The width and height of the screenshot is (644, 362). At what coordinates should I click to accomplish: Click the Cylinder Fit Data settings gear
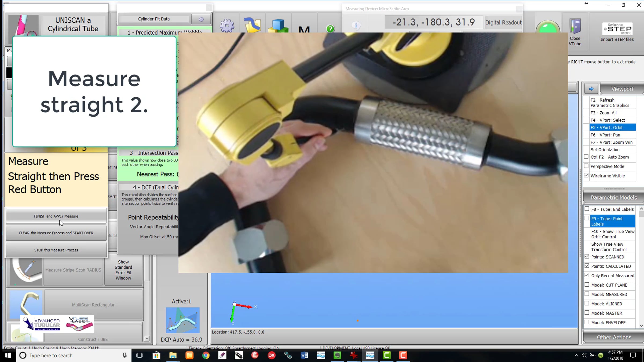[x=201, y=19]
